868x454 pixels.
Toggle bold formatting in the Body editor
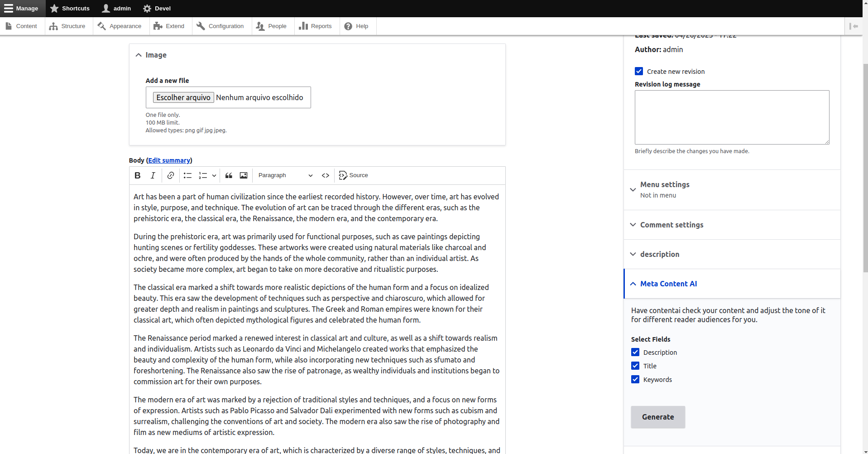point(137,175)
